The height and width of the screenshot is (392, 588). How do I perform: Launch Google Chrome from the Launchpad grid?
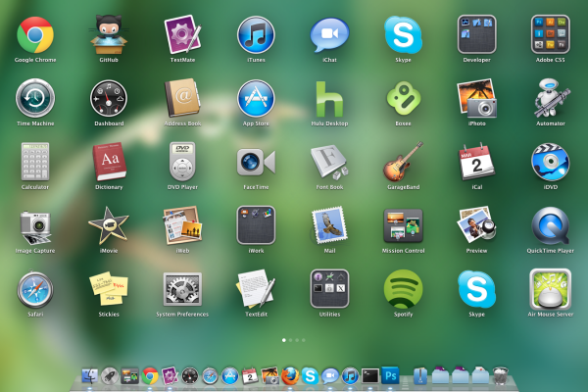[35, 35]
